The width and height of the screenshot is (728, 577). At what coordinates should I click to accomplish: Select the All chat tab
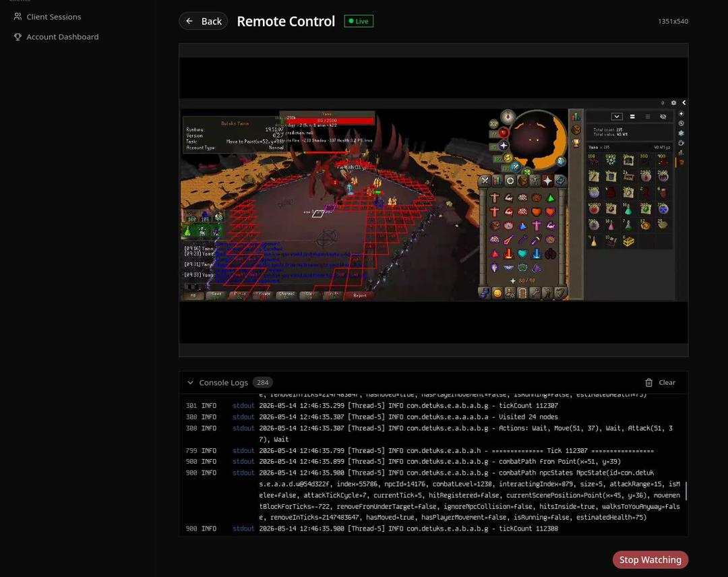(192, 295)
